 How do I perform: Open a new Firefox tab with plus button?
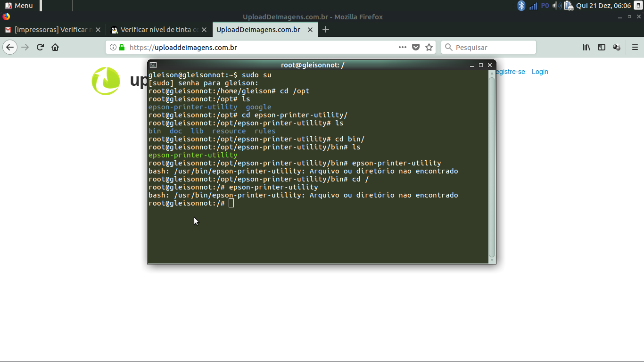pos(326,30)
